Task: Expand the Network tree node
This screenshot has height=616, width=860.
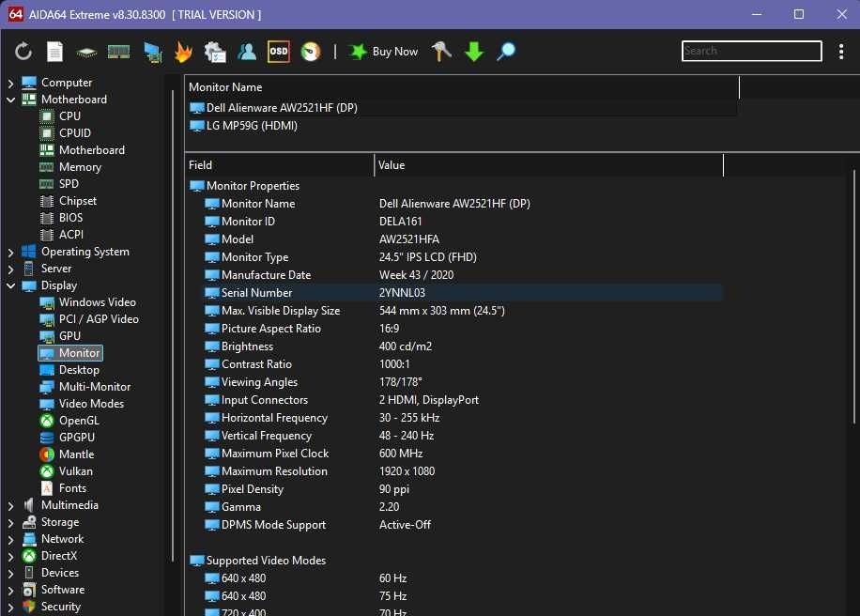Action: (x=10, y=540)
